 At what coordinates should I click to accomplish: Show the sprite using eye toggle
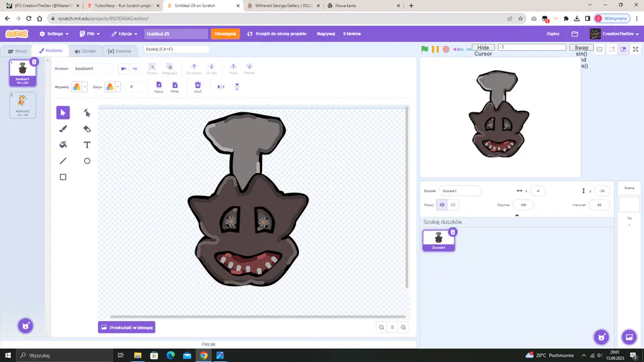click(x=442, y=205)
